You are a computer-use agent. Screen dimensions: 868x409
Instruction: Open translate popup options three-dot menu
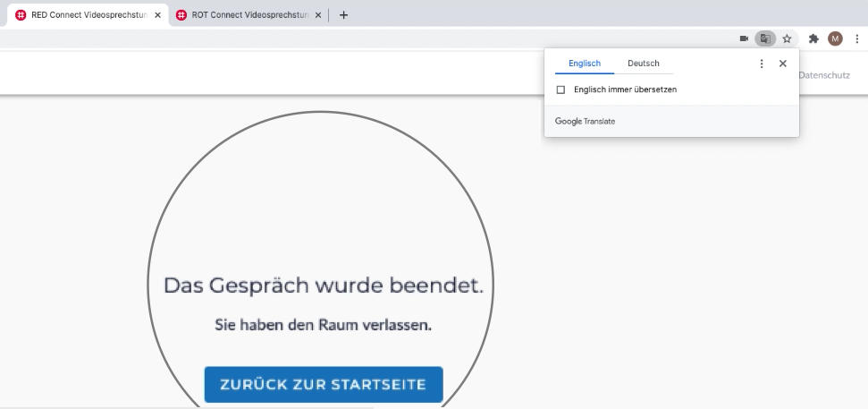pyautogui.click(x=762, y=64)
